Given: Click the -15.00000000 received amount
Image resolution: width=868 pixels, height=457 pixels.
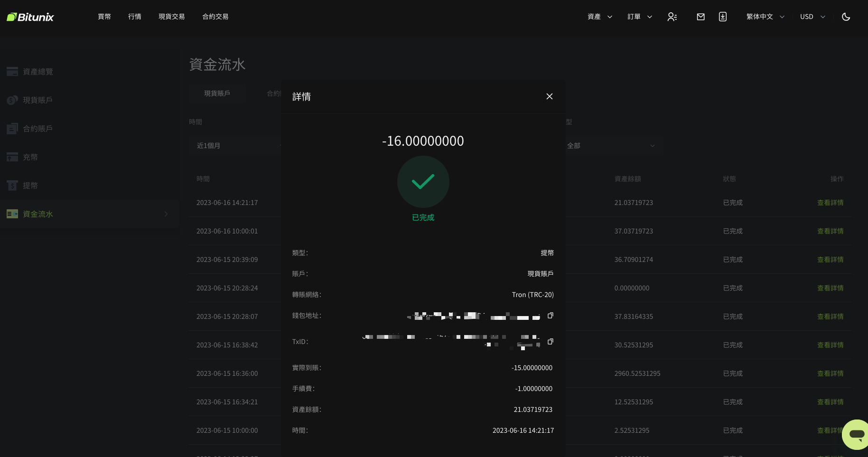Looking at the screenshot, I should 532,368.
